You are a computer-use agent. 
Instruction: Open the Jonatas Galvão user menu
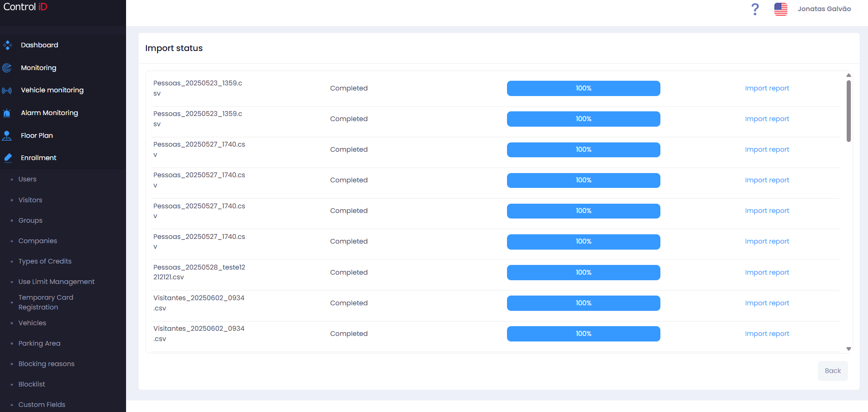[x=824, y=9]
